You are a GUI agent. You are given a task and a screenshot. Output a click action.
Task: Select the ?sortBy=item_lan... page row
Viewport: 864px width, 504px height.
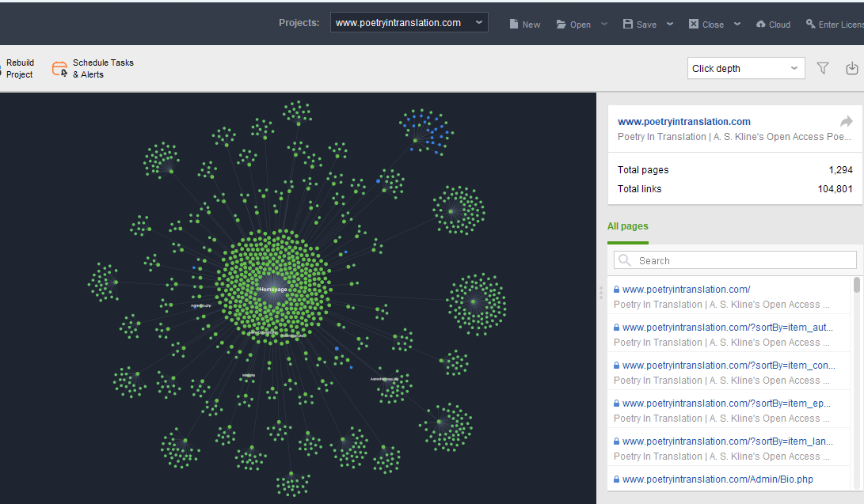[x=729, y=448]
